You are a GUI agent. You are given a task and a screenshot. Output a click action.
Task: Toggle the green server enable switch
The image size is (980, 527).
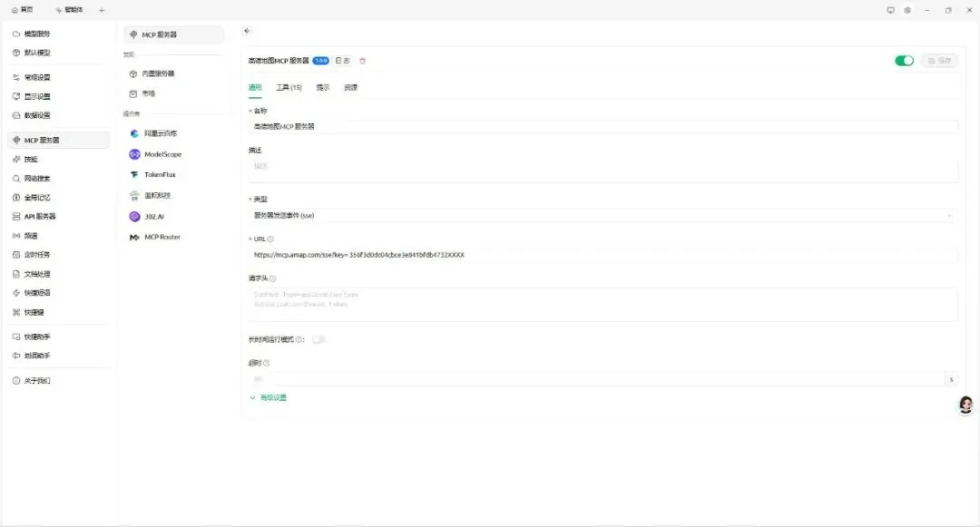click(904, 61)
